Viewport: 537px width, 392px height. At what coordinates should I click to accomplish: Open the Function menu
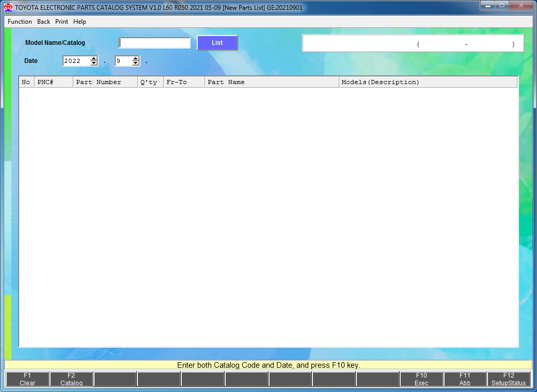[x=20, y=22]
